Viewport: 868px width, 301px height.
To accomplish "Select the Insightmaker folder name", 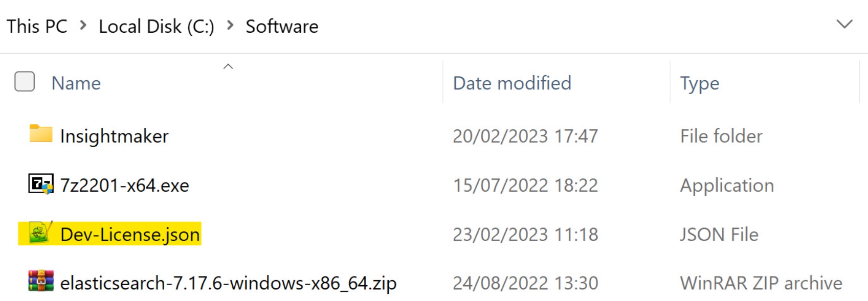I will pyautogui.click(x=114, y=136).
